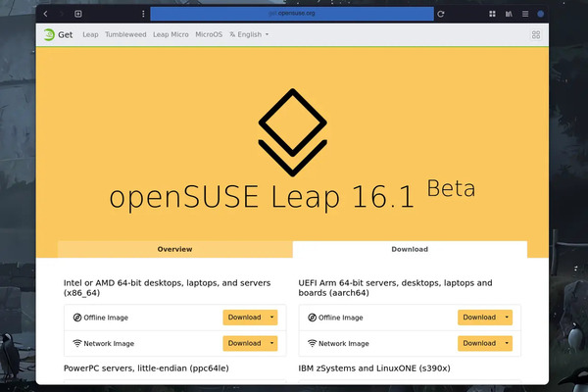Click x86_64 Network Image wifi icon
The image size is (588, 392).
point(77,343)
